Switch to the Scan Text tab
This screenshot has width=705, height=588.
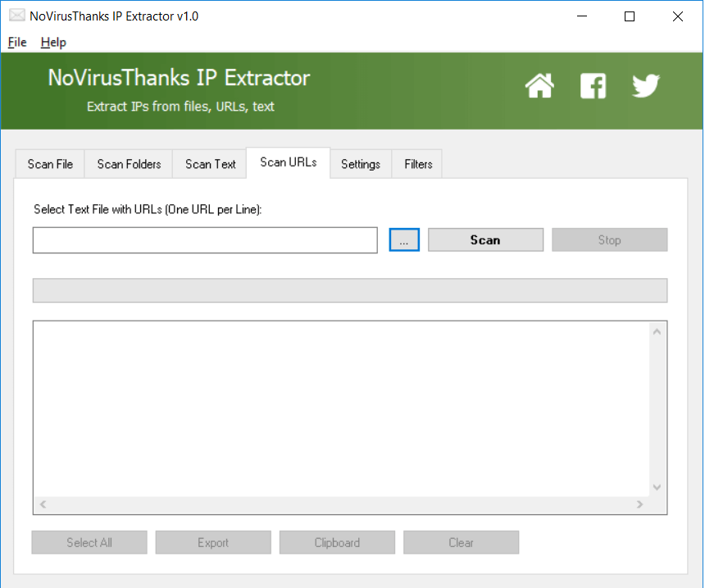coord(210,164)
